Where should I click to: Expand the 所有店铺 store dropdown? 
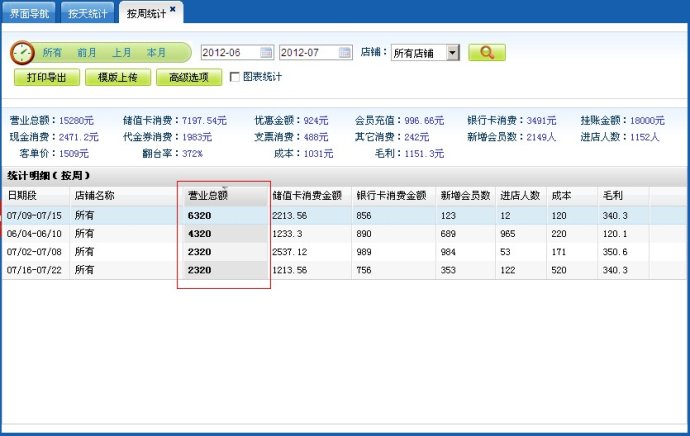coord(452,52)
